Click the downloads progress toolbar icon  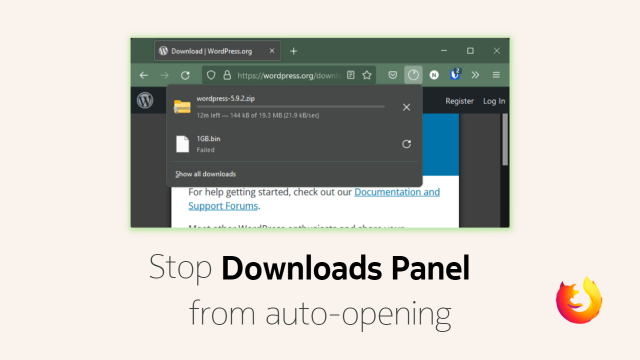click(413, 75)
